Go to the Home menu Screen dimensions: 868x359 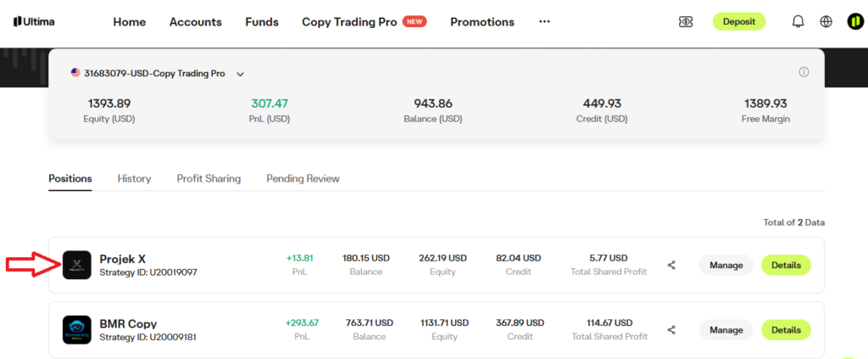click(x=130, y=22)
